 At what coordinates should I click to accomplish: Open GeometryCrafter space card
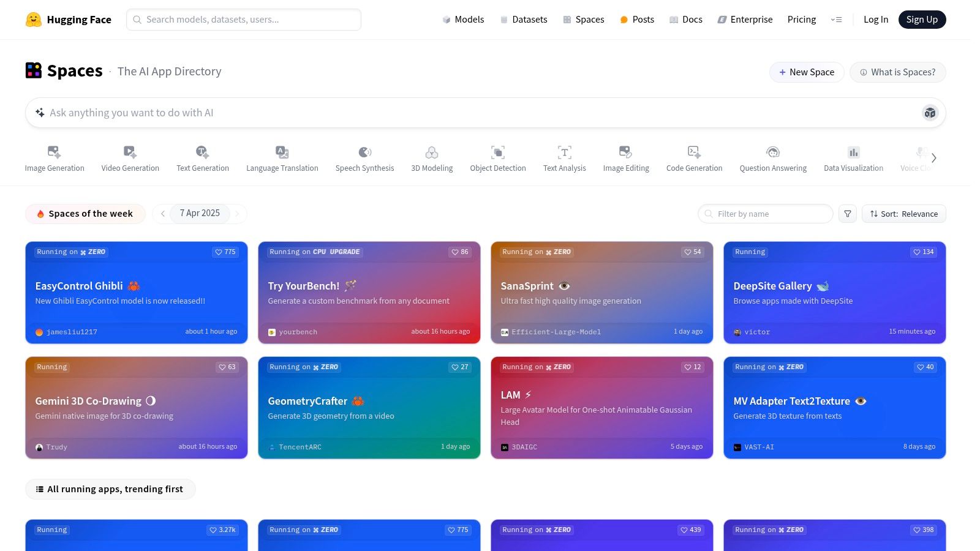[x=369, y=408]
